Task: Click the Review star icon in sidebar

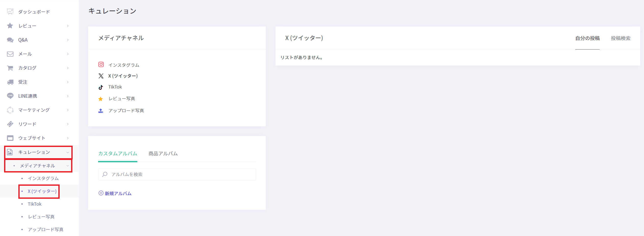Action: pyautogui.click(x=10, y=26)
